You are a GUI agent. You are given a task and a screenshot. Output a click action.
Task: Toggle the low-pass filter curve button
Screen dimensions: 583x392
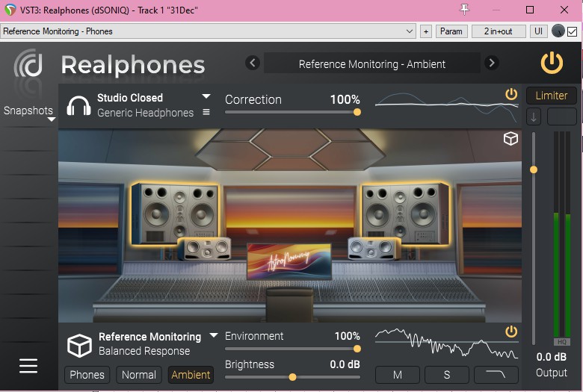coord(496,375)
